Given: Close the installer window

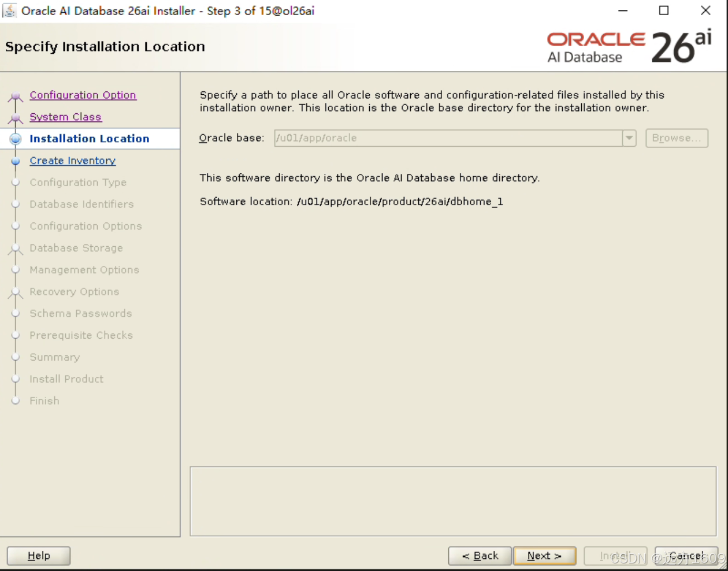Looking at the screenshot, I should coord(705,11).
